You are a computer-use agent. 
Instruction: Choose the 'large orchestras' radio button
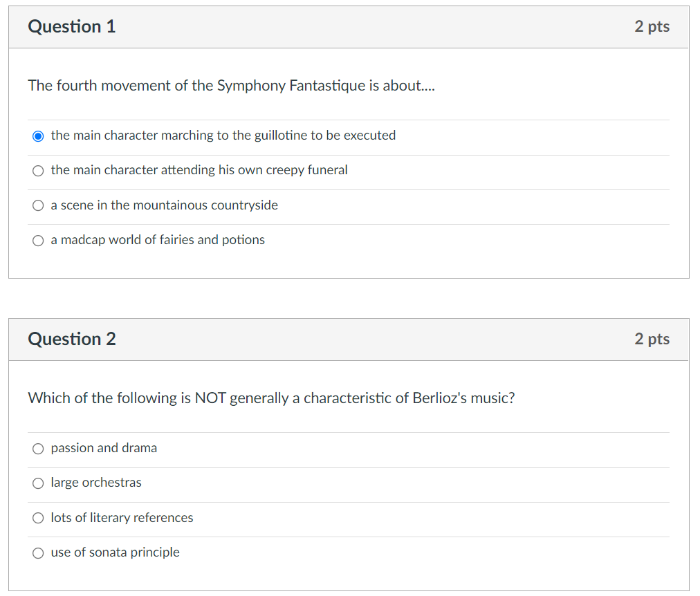tap(38, 483)
